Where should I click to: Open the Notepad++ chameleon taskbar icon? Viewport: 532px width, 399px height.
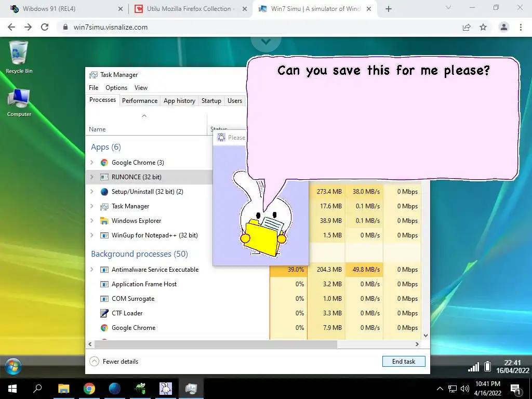pos(140,389)
